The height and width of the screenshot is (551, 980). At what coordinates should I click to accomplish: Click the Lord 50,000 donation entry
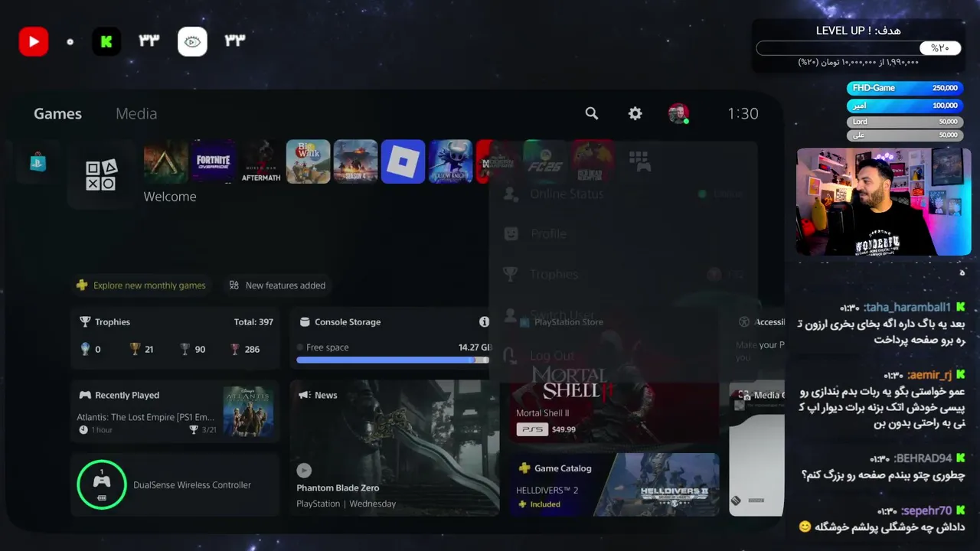point(904,122)
